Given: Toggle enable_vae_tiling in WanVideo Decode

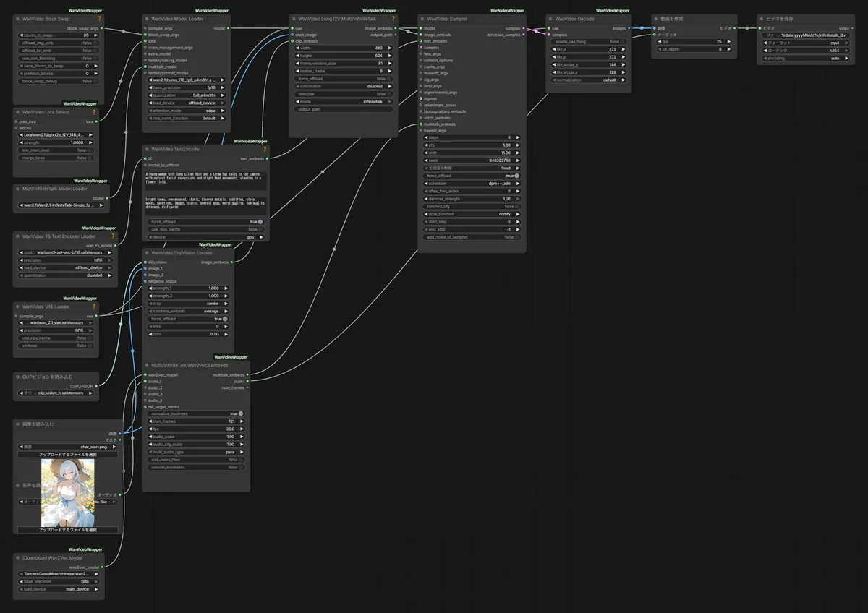Looking at the screenshot, I should [x=588, y=41].
